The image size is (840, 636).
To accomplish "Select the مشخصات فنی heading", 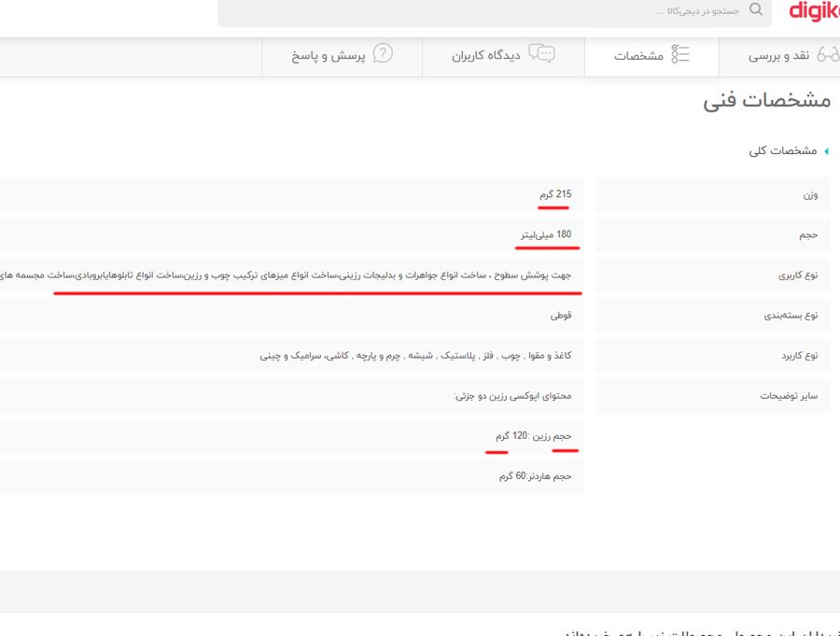I will pyautogui.click(x=766, y=101).
